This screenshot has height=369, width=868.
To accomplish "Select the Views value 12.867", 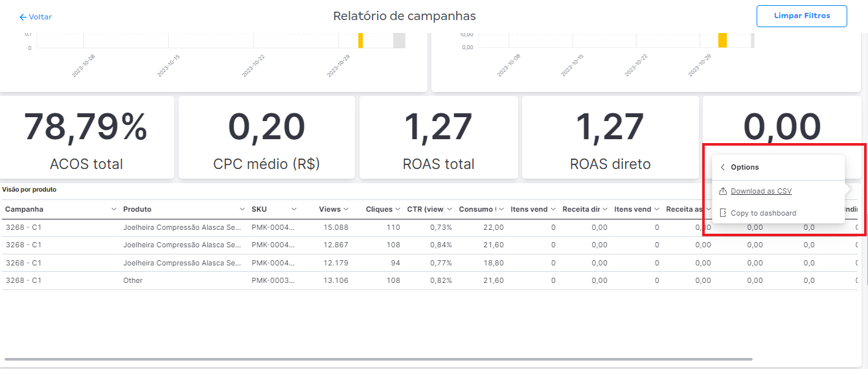I will (336, 245).
